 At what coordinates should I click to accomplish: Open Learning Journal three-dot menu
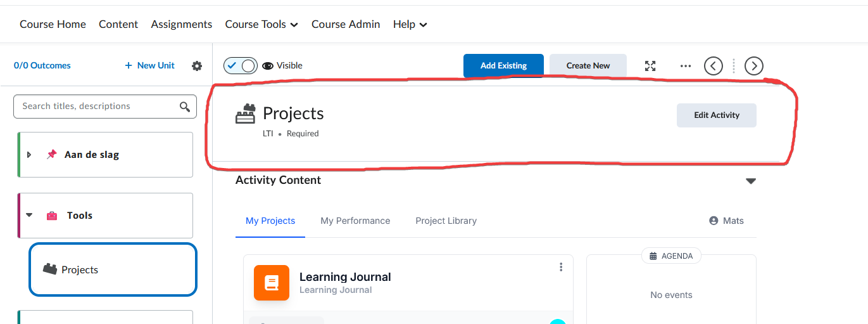click(561, 268)
